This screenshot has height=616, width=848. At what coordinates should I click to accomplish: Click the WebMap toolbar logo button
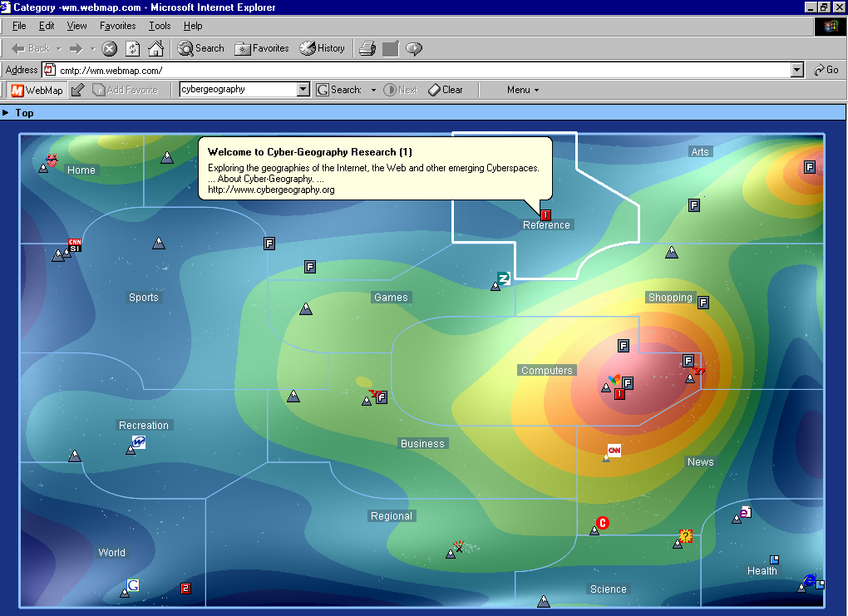pyautogui.click(x=37, y=90)
